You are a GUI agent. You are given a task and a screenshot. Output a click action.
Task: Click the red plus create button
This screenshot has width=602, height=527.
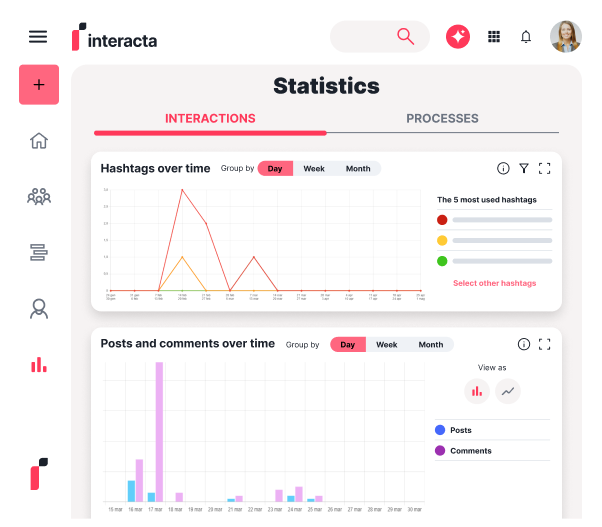tap(39, 85)
